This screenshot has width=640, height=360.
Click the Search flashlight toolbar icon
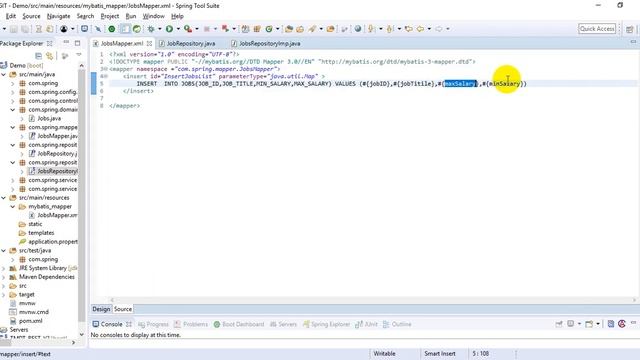312,29
